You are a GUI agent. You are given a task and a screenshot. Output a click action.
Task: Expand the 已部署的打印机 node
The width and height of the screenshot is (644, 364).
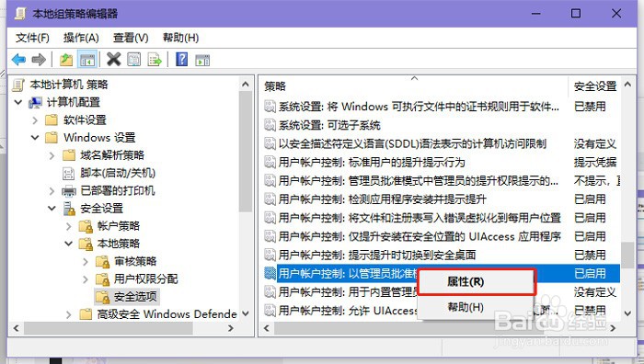tap(52, 191)
